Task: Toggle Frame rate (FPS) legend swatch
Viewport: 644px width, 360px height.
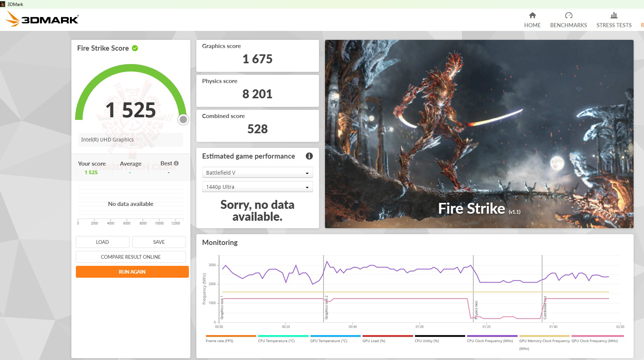Action: click(231, 336)
